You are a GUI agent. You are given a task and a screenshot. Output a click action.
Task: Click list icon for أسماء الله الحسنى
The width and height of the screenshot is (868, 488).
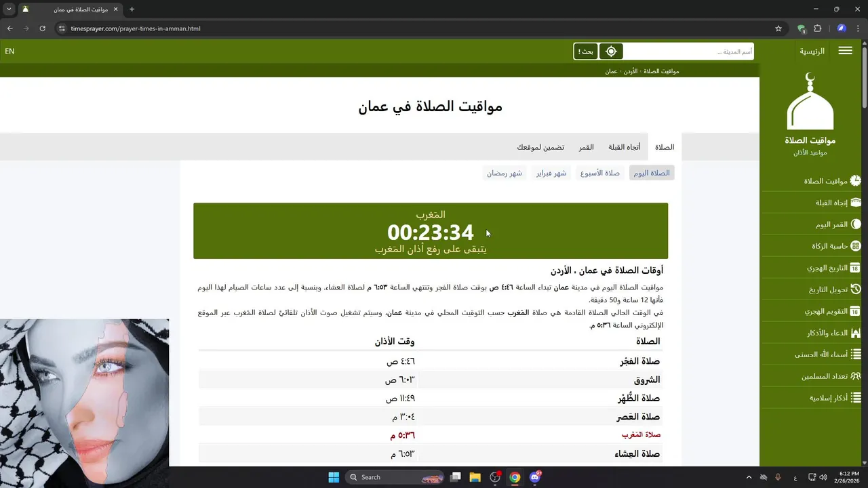point(856,354)
